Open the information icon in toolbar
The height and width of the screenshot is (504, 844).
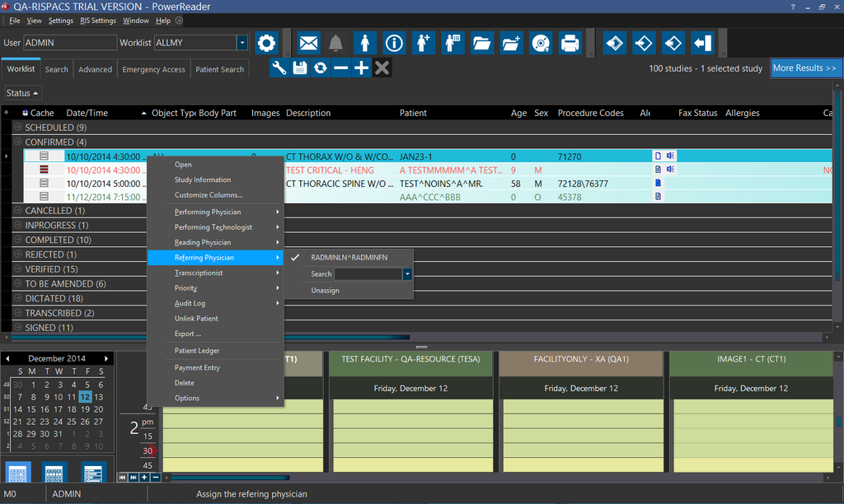pos(395,43)
